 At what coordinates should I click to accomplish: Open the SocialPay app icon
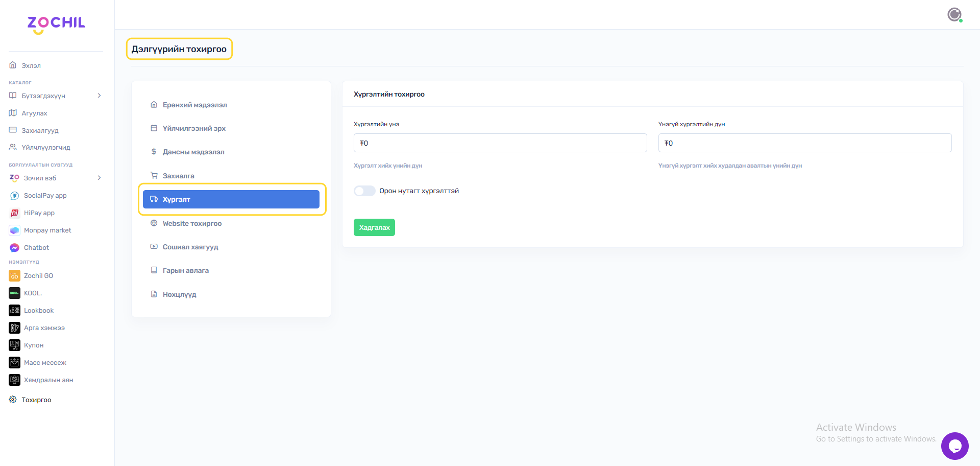coord(14,196)
